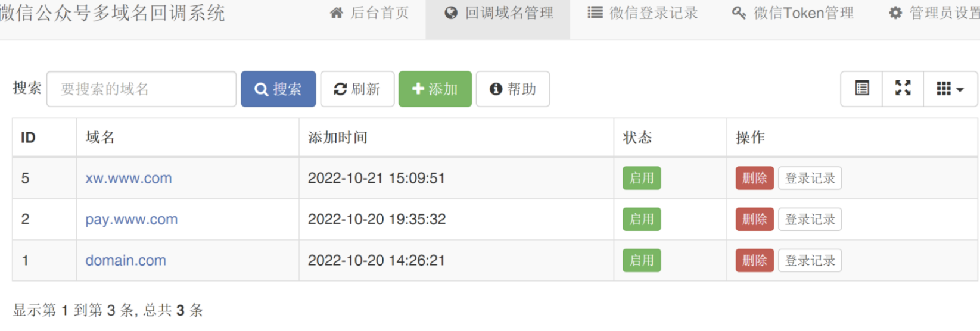Open the columns grid dropdown

click(x=950, y=89)
